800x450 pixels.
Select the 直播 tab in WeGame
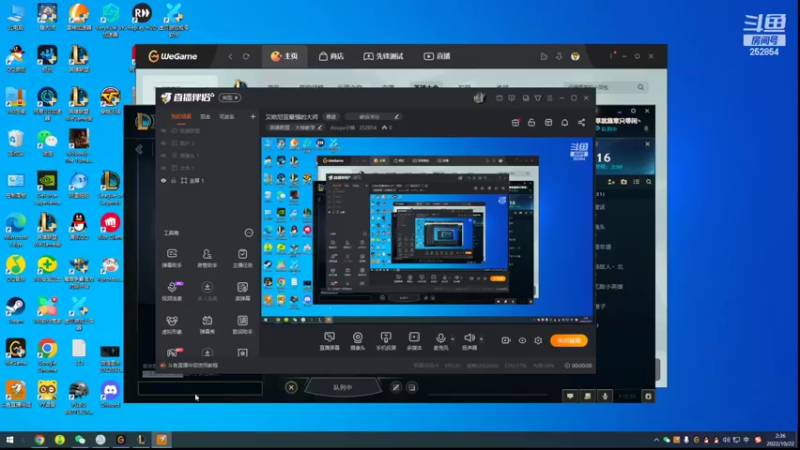pos(437,56)
